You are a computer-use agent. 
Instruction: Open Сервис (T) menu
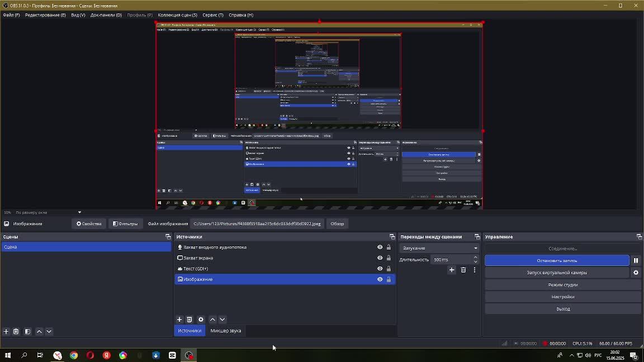click(x=213, y=15)
